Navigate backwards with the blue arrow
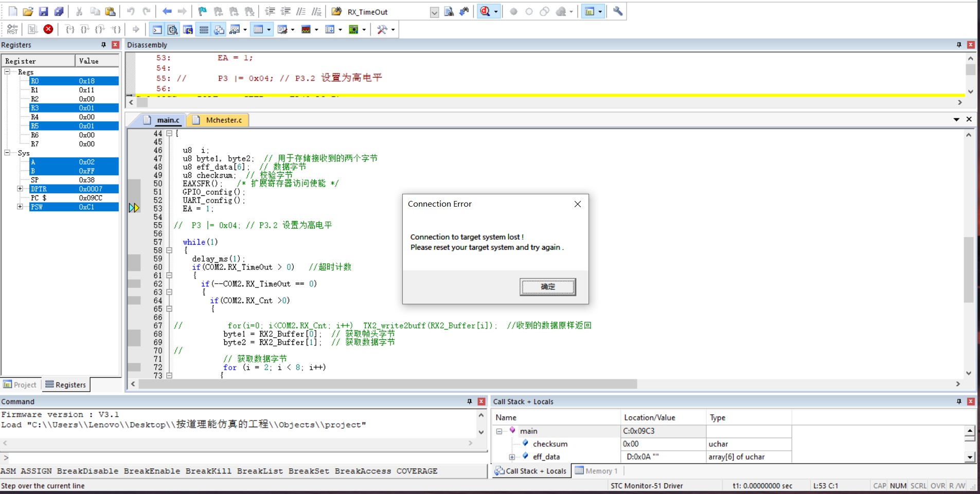The width and height of the screenshot is (980, 494). [x=167, y=11]
